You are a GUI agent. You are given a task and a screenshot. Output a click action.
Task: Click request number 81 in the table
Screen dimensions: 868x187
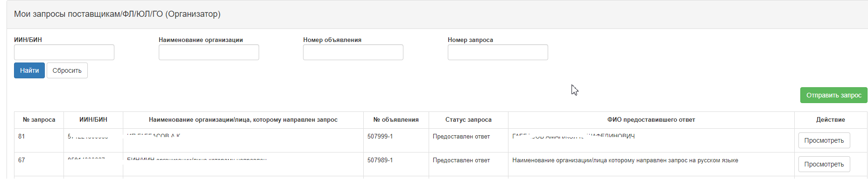(21, 137)
